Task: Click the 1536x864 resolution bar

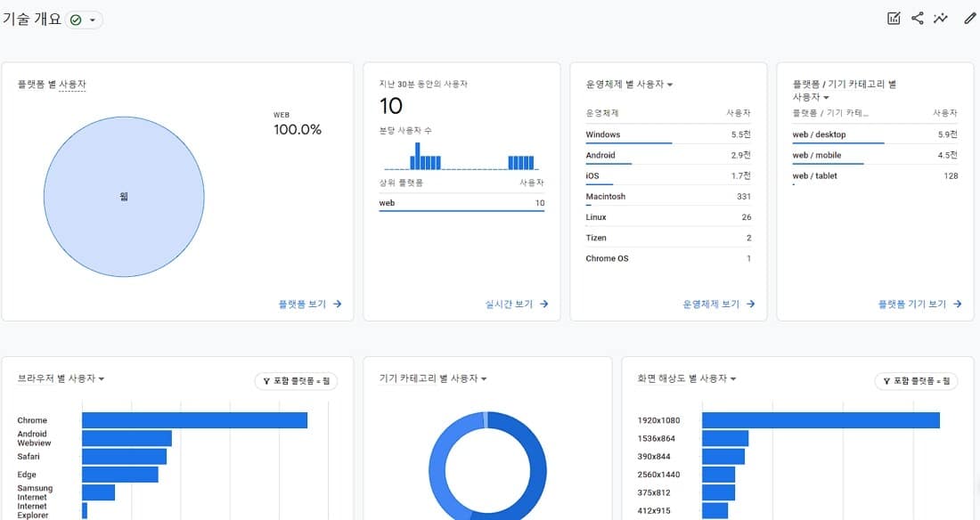Action: click(x=725, y=438)
